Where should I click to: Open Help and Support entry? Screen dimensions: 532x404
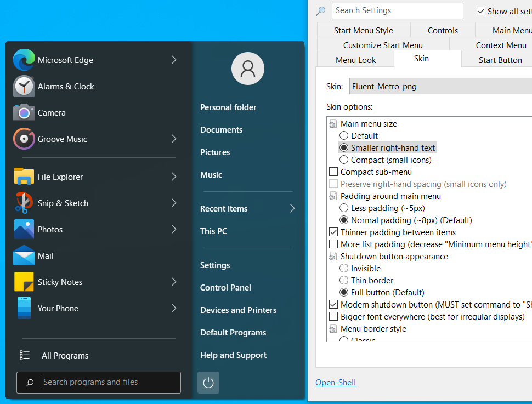point(234,355)
